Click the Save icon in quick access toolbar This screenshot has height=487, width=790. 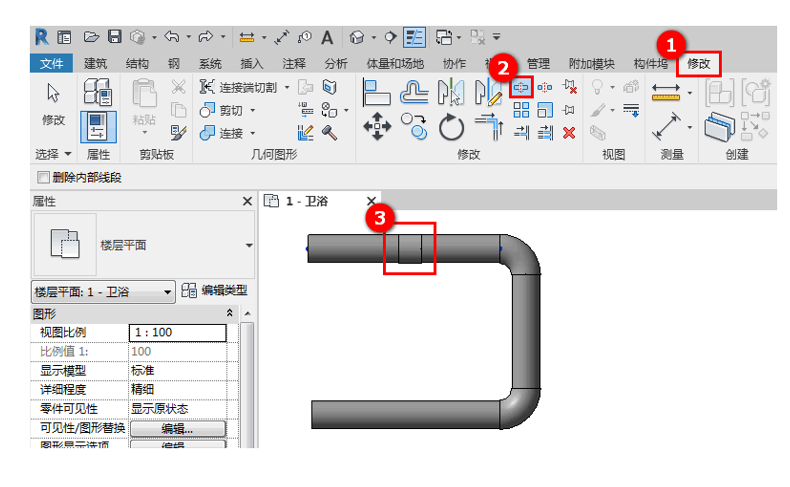(114, 37)
